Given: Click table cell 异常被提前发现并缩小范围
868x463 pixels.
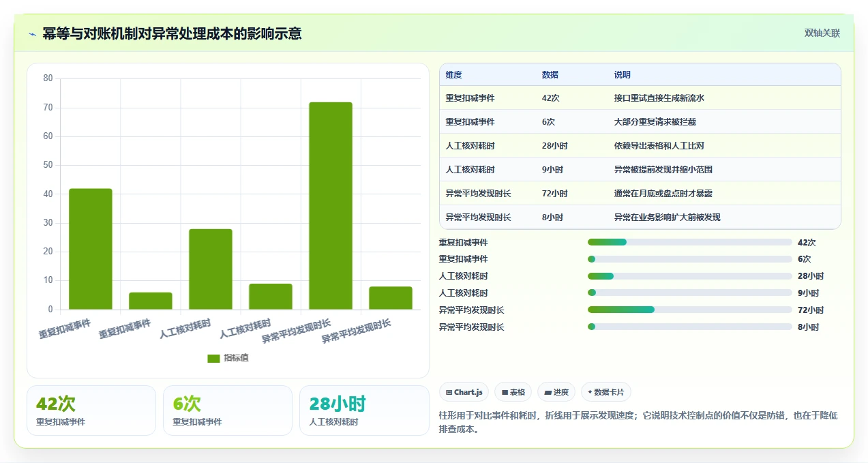Looking at the screenshot, I should pyautogui.click(x=663, y=170).
